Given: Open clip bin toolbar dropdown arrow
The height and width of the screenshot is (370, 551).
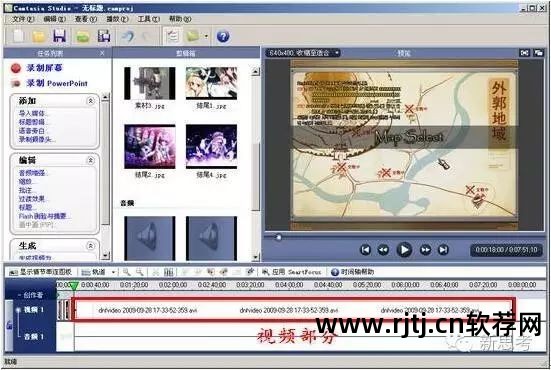Looking at the screenshot, I should (x=206, y=37).
